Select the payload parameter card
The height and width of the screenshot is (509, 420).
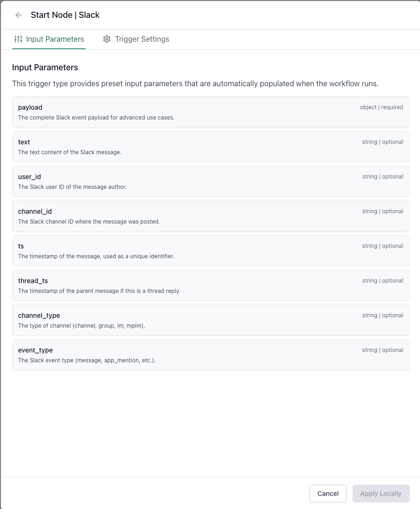pyautogui.click(x=210, y=112)
